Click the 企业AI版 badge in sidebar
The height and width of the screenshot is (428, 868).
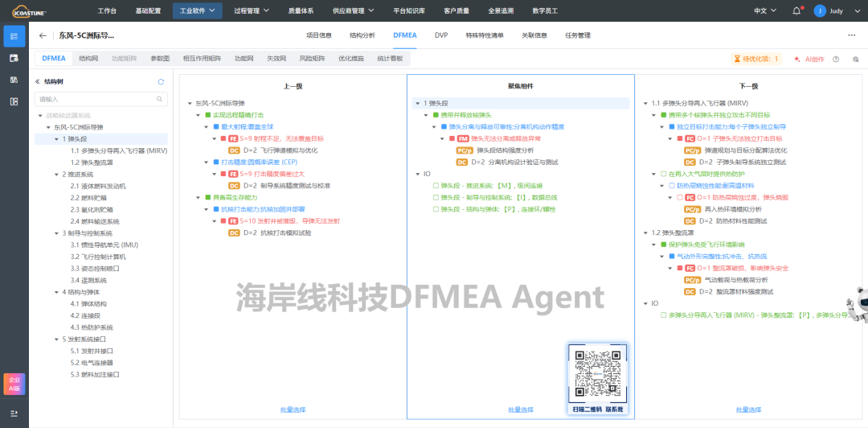tap(14, 385)
